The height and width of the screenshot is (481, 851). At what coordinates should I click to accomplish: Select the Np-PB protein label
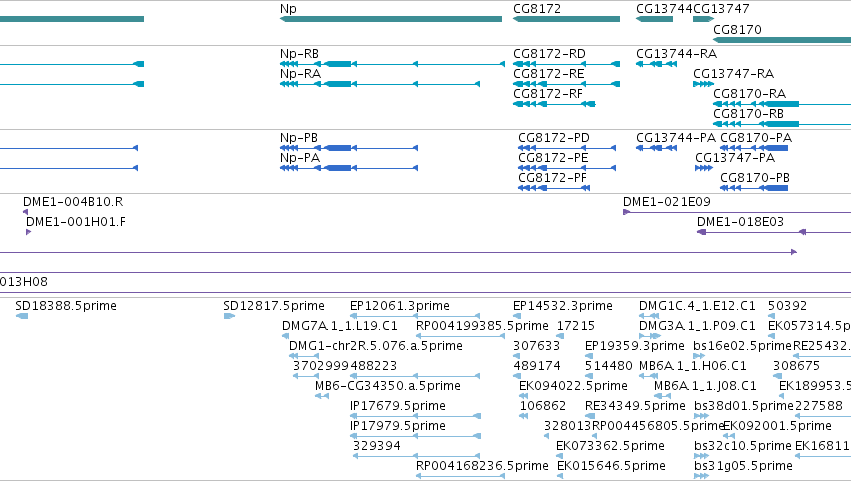click(299, 138)
